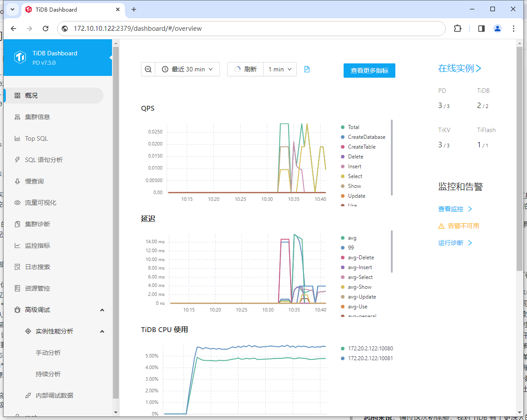Viewport: 527px width, 420px height.
Task: Close the TiDB Dashboard tab
Action: coord(118,9)
